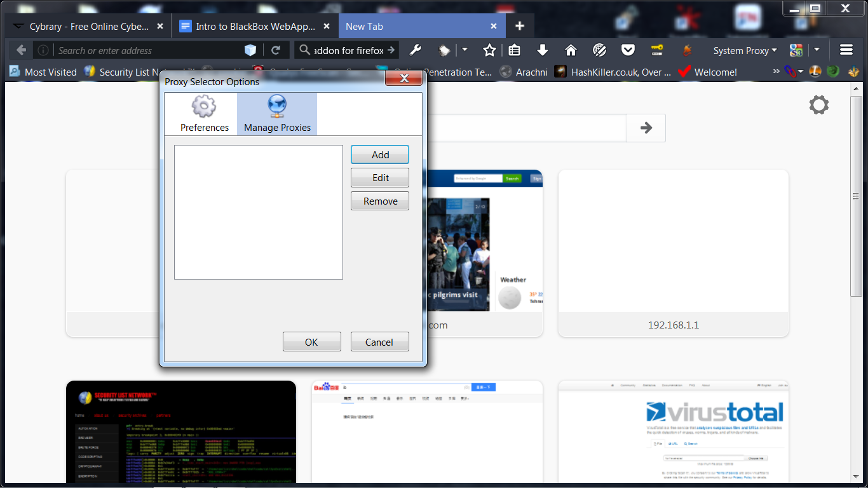Open the 192.168.1.1 tile

(674, 253)
